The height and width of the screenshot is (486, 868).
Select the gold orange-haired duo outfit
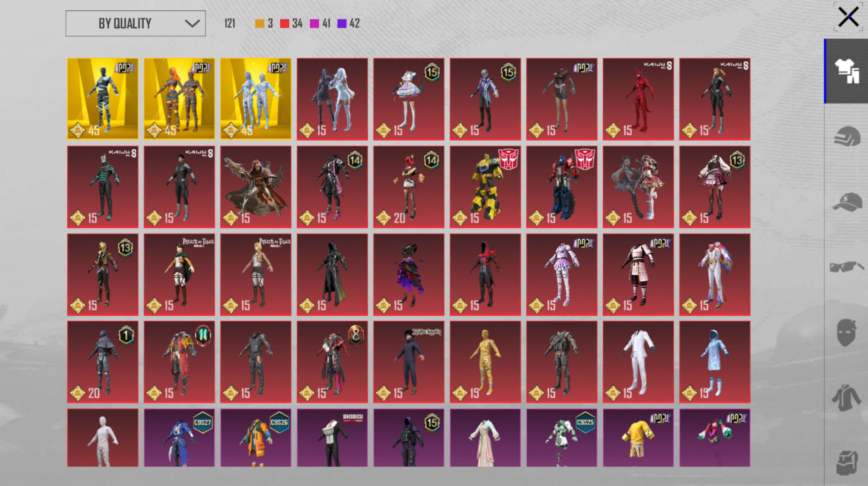click(179, 99)
